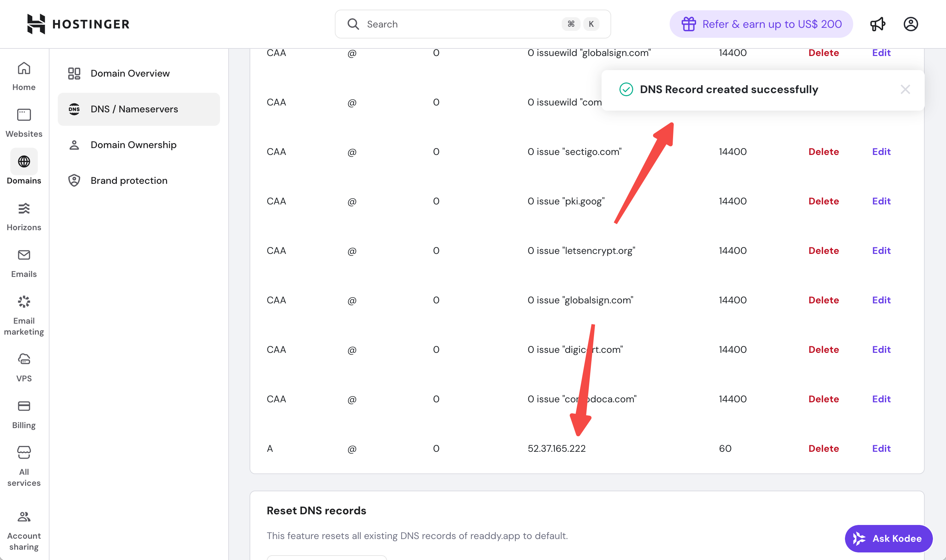Open Account sharing in the sidebar

coord(24,517)
